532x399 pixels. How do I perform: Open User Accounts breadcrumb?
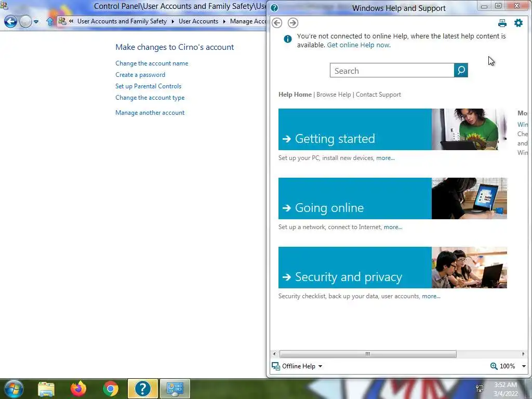point(198,21)
